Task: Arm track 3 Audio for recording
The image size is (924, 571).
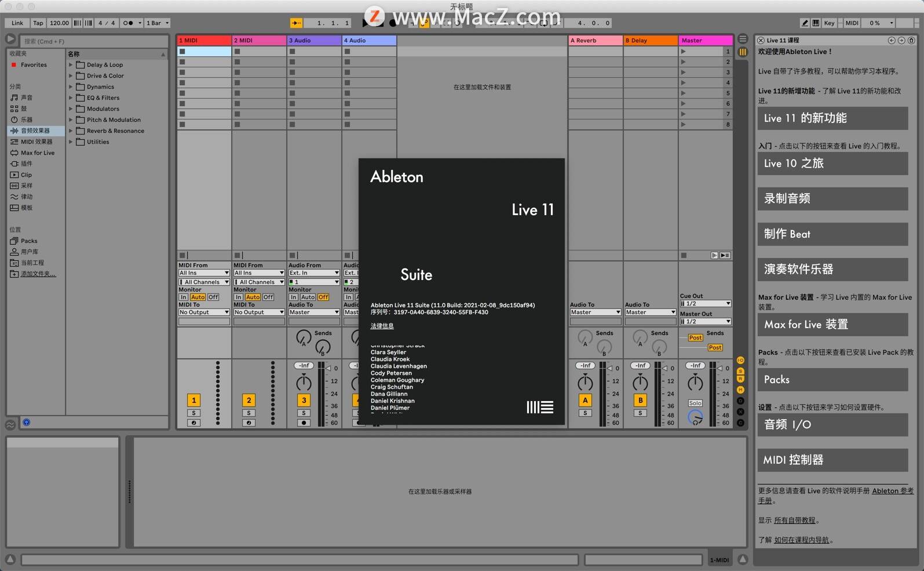Action: 304,423
